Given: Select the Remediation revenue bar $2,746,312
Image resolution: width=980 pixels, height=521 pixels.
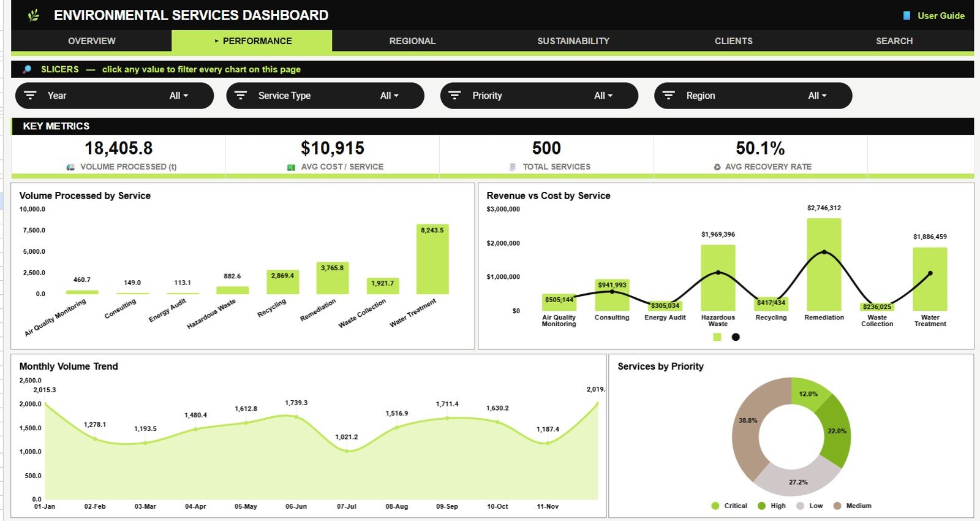Looking at the screenshot, I should tap(824, 265).
